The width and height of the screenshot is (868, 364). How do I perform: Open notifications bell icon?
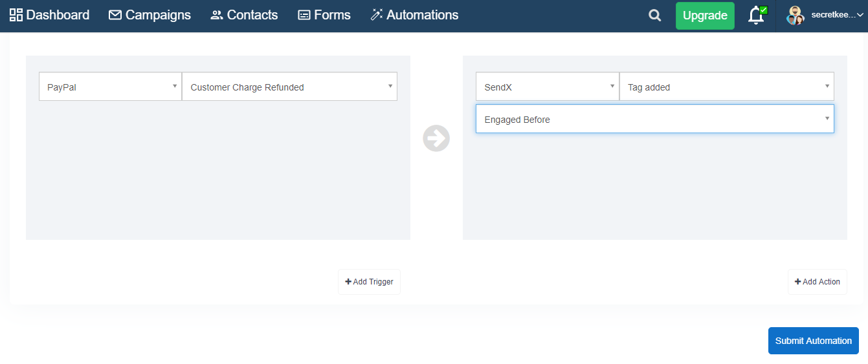click(x=757, y=16)
